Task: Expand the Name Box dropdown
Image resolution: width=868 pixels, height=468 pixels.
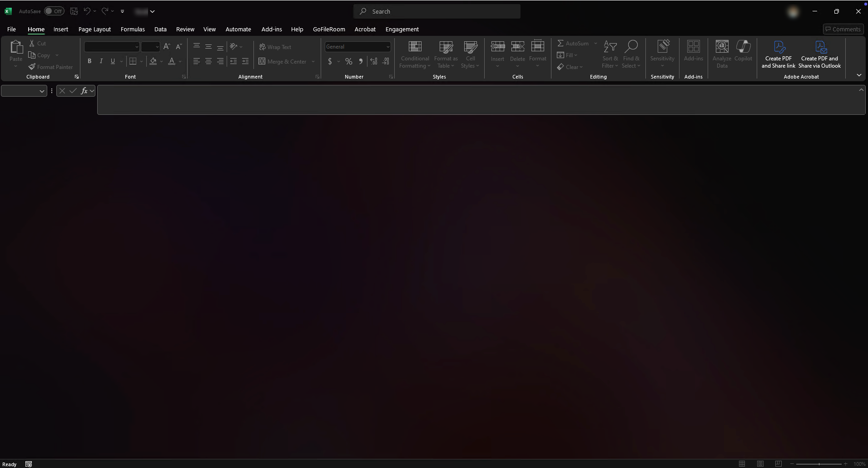Action: pyautogui.click(x=42, y=91)
